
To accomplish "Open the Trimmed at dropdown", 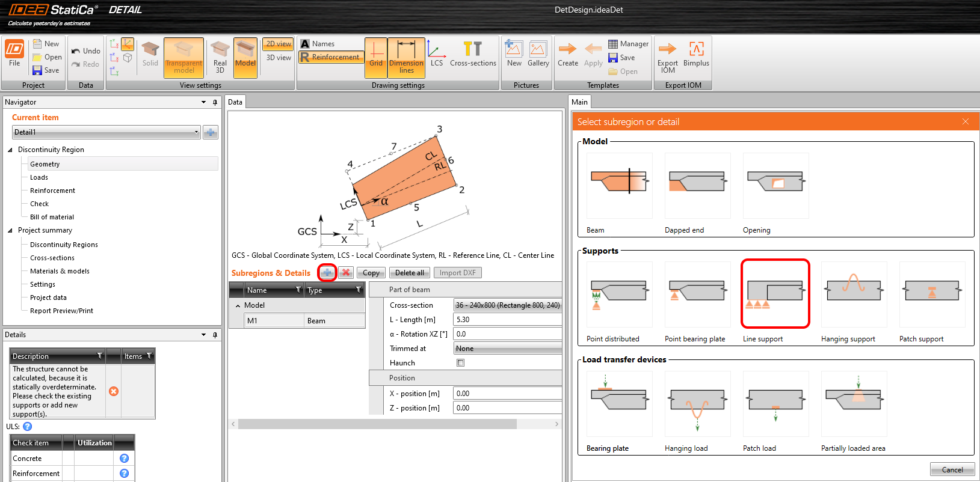I will (x=507, y=349).
